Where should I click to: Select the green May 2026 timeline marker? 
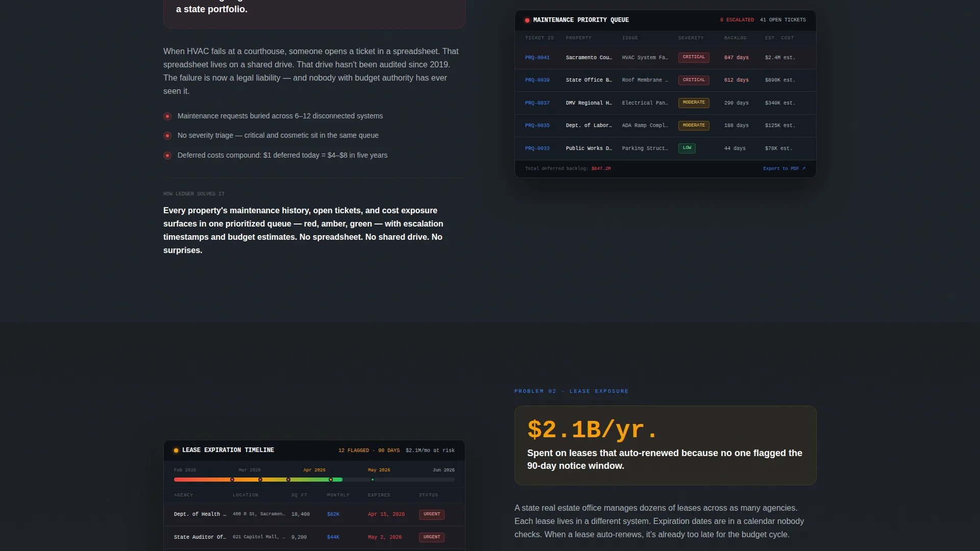[x=373, y=480]
